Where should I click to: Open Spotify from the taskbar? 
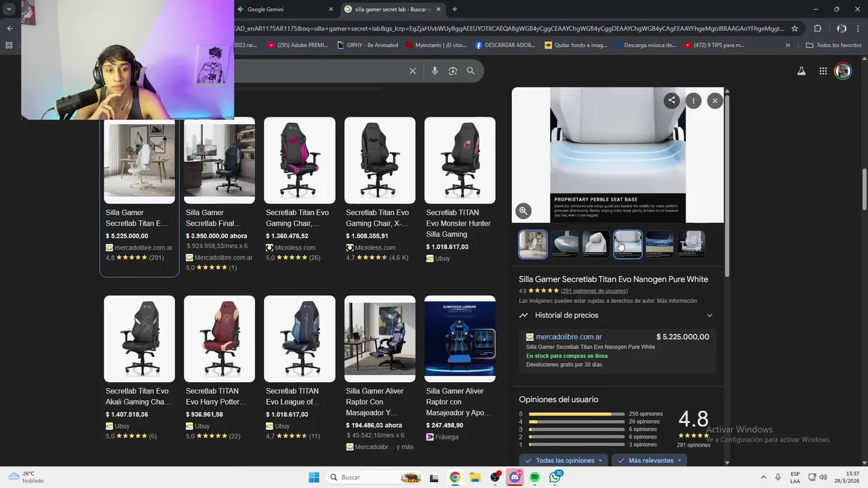pyautogui.click(x=535, y=477)
